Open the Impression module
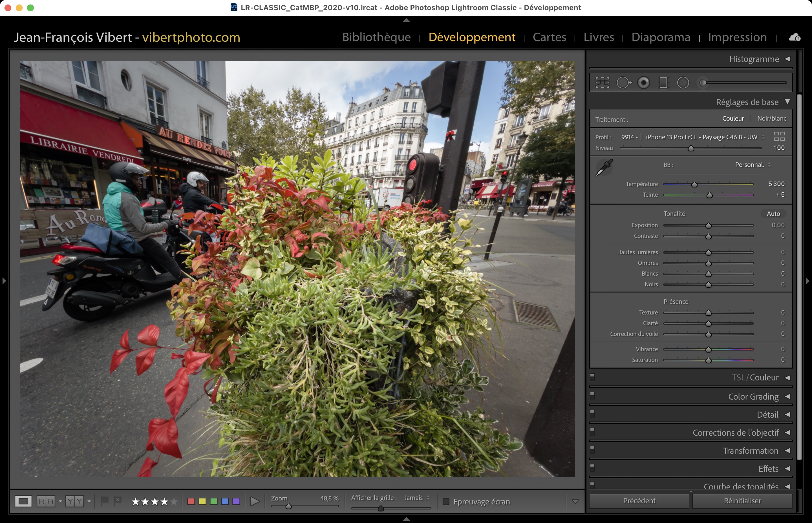This screenshot has width=812, height=523. pos(737,37)
